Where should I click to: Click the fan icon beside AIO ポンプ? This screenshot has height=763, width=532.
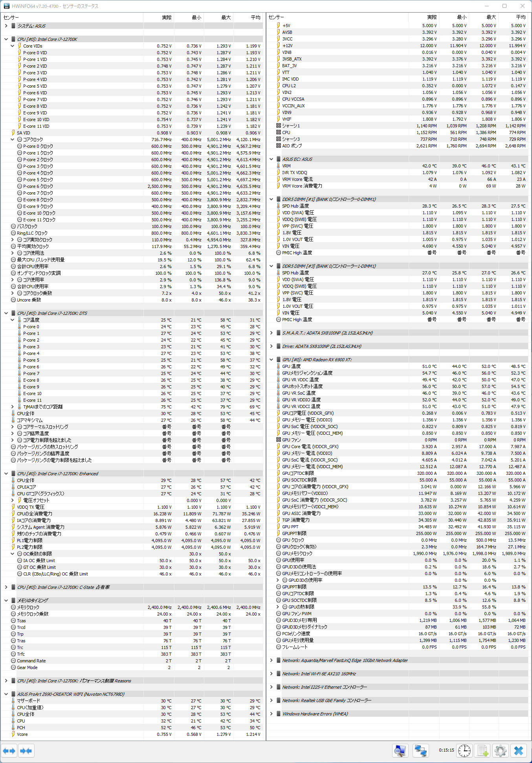[x=278, y=146]
